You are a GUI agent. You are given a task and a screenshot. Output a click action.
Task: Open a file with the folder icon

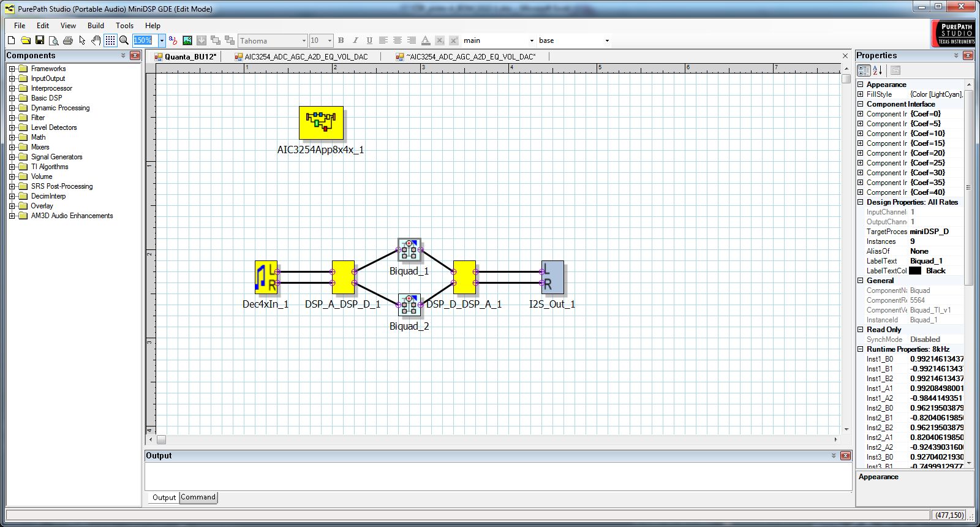tap(26, 40)
